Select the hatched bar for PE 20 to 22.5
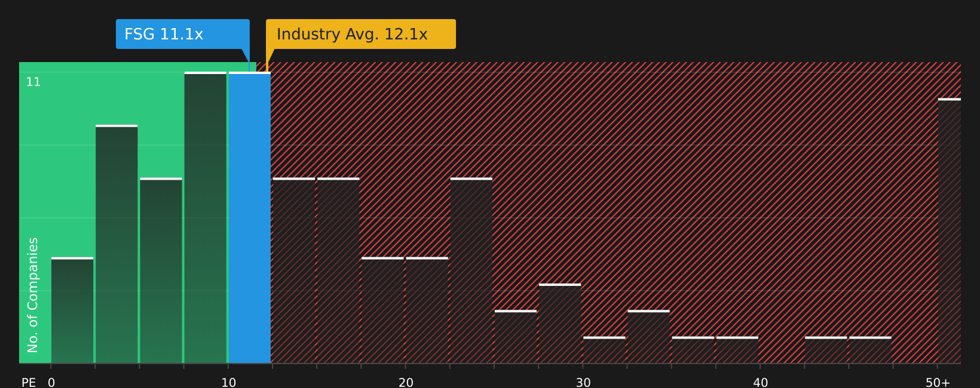The image size is (980, 388). [x=427, y=310]
